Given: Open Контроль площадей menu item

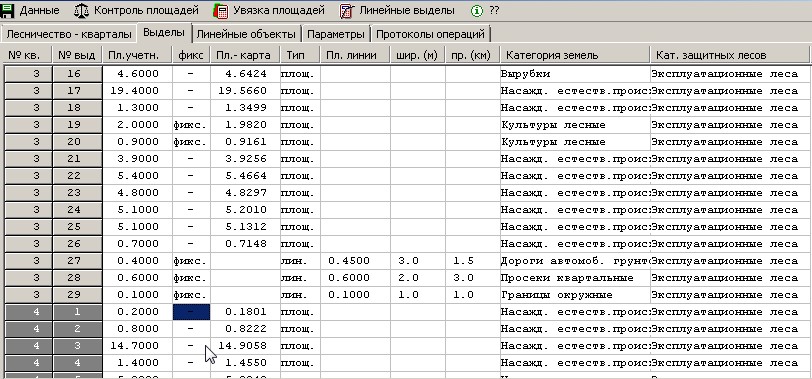Looking at the screenshot, I should pyautogui.click(x=146, y=10).
